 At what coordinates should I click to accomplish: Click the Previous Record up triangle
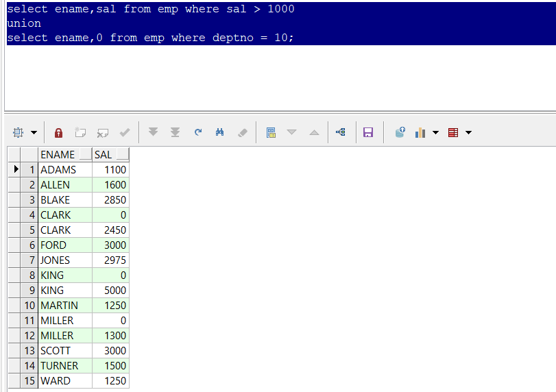click(314, 132)
